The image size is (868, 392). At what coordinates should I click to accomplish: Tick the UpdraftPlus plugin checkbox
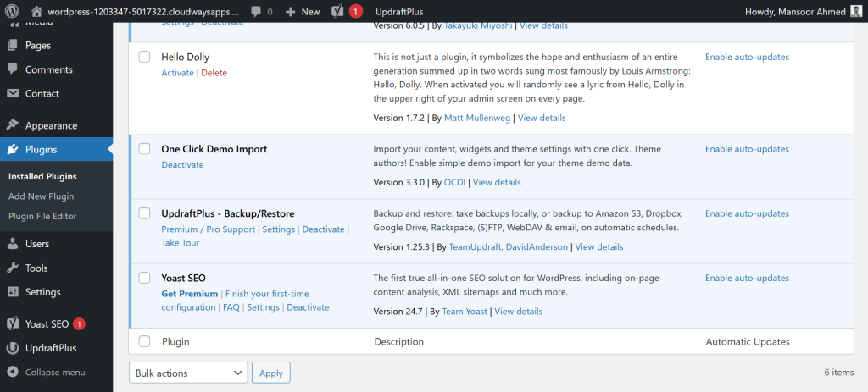(144, 213)
